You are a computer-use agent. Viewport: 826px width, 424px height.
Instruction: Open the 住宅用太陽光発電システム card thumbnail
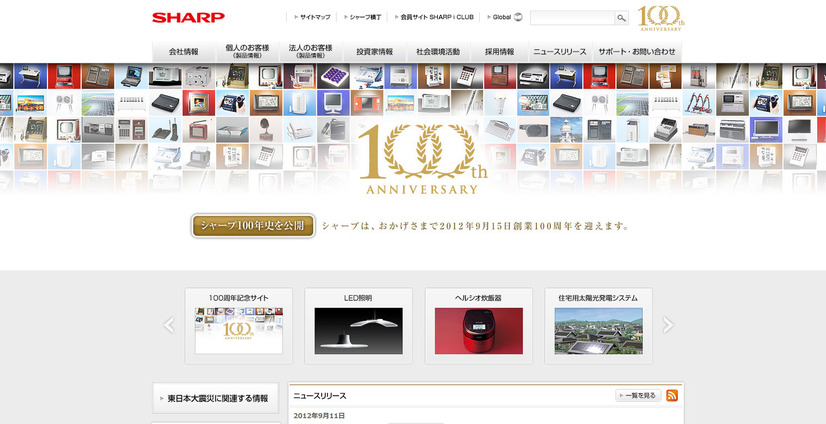click(x=598, y=331)
